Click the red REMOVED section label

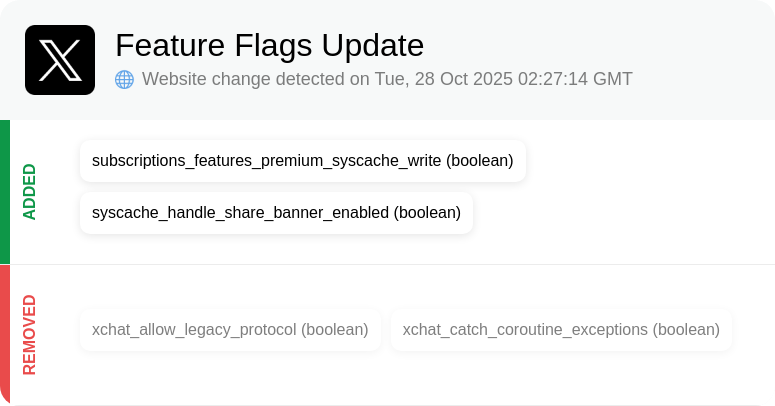[x=30, y=335]
